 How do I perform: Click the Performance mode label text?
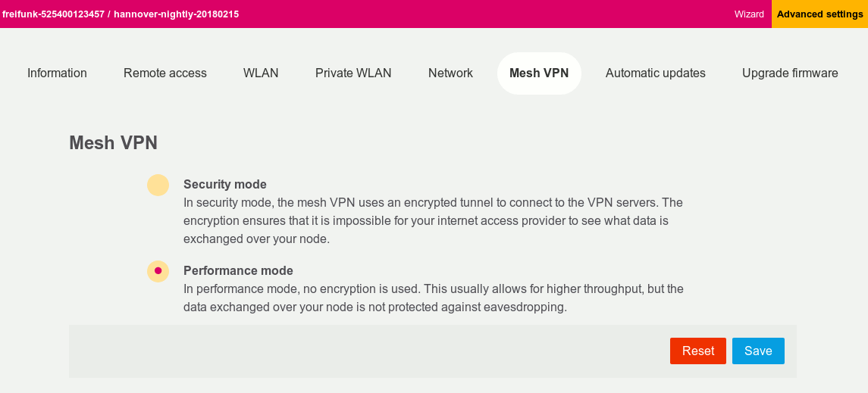(238, 270)
